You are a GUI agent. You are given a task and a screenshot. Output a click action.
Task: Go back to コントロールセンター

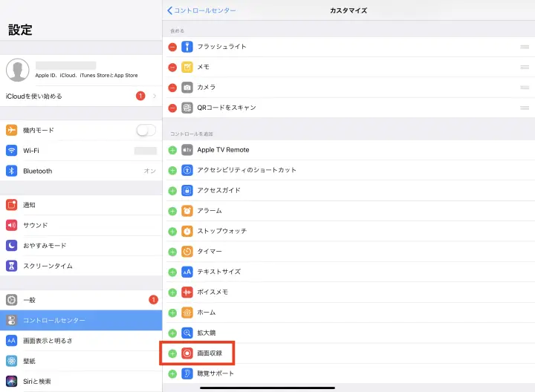pos(201,10)
